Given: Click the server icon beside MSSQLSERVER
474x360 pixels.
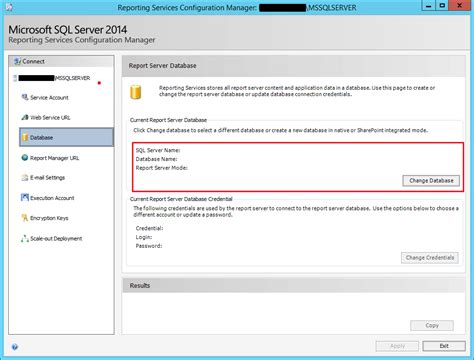Looking at the screenshot, I should (x=15, y=78).
